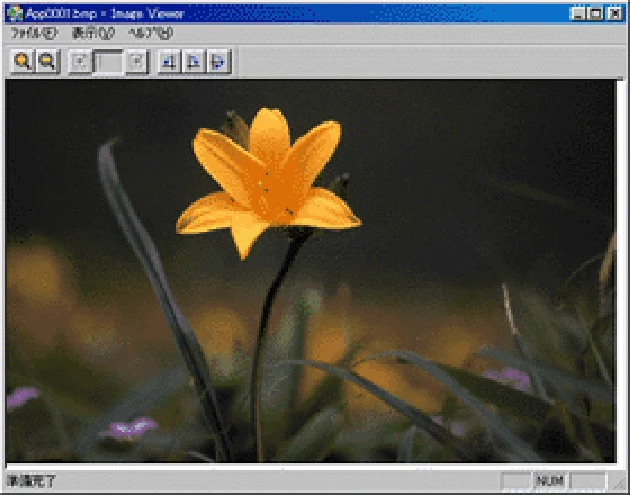Click the zoom out magnifier icon
The height and width of the screenshot is (495, 630).
tap(47, 61)
